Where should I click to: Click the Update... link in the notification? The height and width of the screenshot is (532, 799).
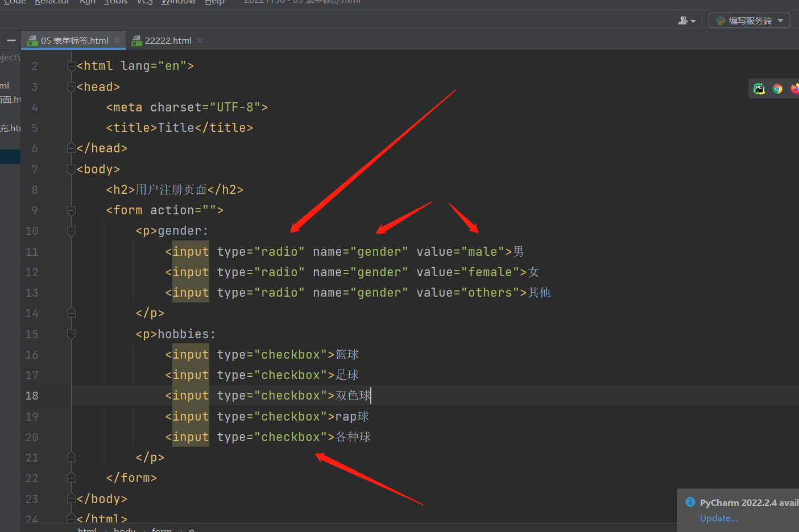click(718, 518)
